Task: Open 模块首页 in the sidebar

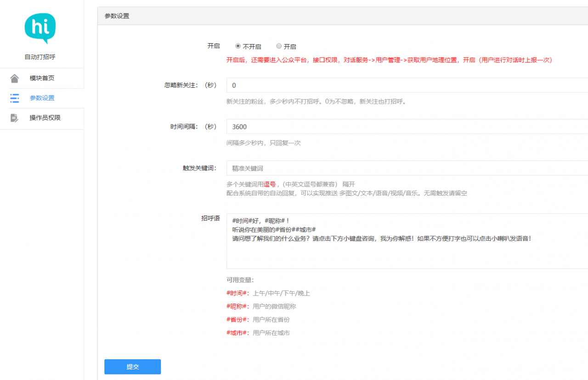Action: point(42,78)
